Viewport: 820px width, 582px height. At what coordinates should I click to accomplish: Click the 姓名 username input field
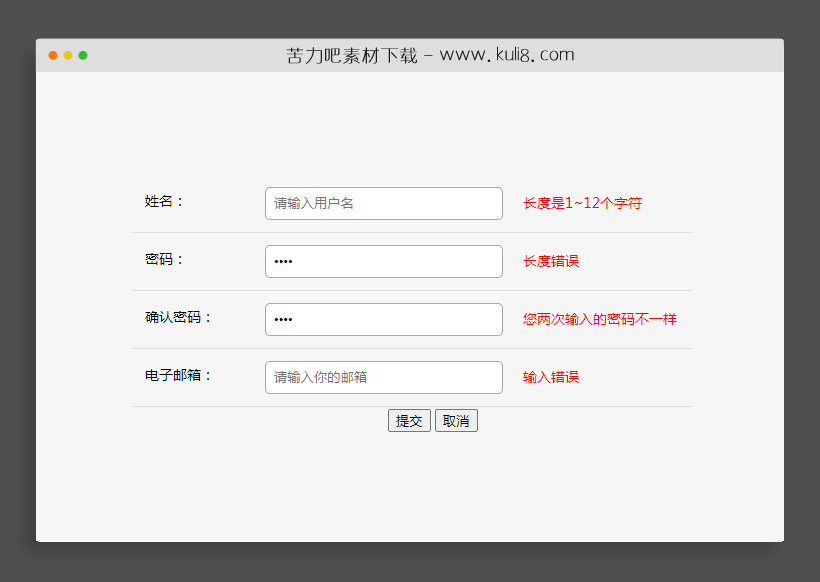pos(383,203)
